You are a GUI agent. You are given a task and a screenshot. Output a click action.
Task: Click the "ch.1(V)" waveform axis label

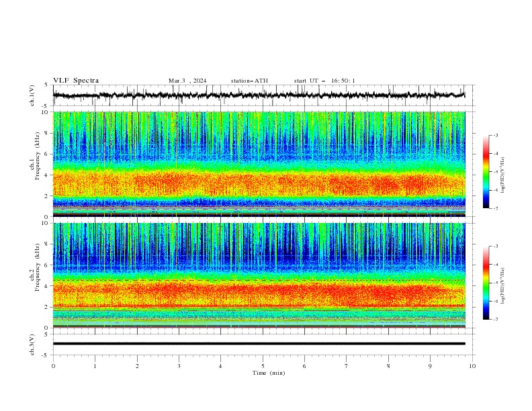tap(32, 95)
